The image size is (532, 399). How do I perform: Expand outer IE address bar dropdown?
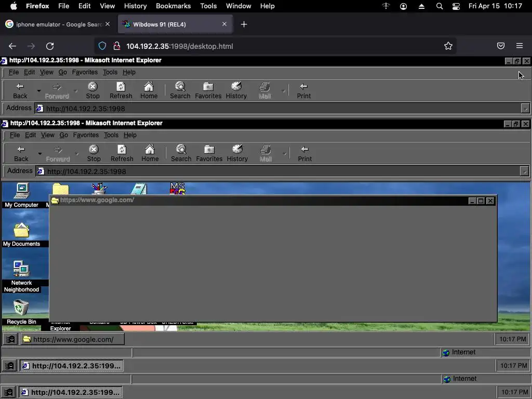click(x=525, y=109)
